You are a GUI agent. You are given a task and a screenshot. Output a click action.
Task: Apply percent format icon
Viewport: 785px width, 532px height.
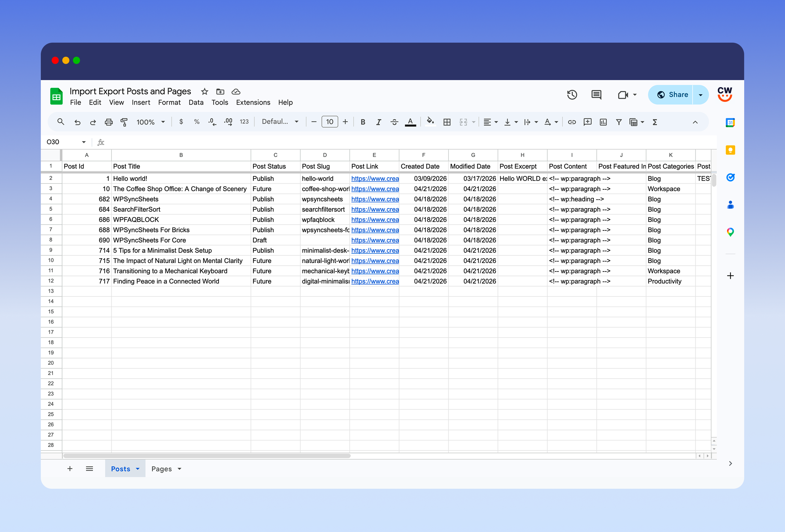point(197,121)
